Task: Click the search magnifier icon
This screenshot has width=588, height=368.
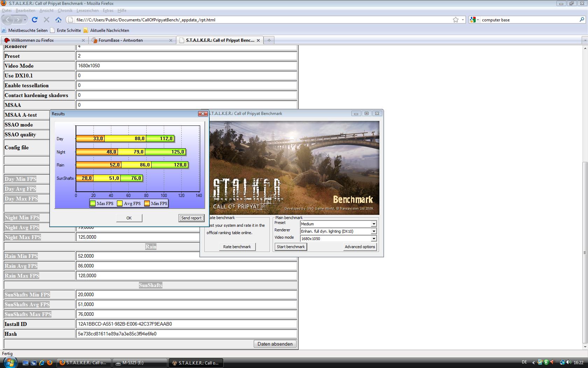Action: pos(582,20)
